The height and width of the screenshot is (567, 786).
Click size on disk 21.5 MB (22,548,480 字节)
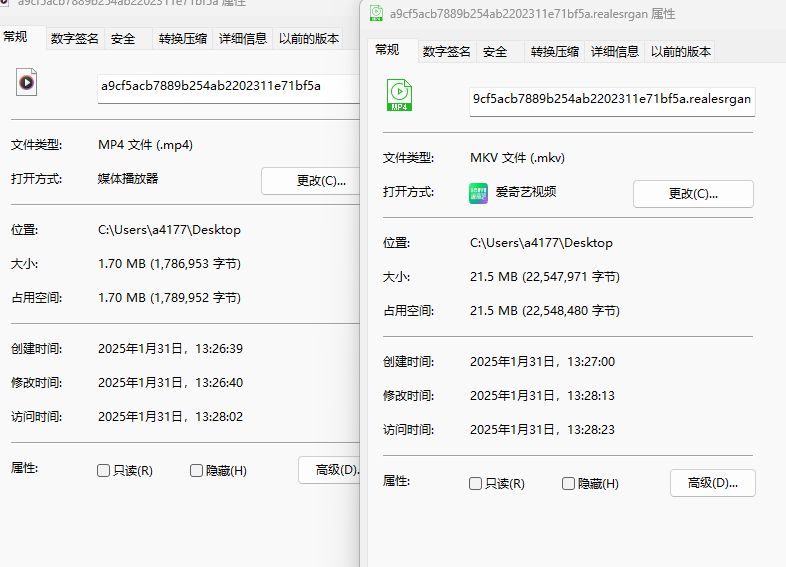coord(545,311)
